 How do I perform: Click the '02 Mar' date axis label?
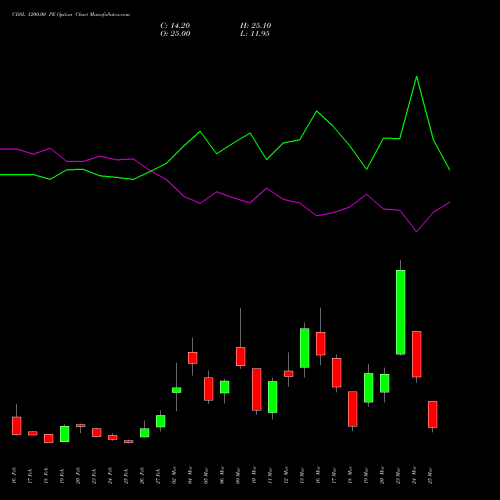174,476
